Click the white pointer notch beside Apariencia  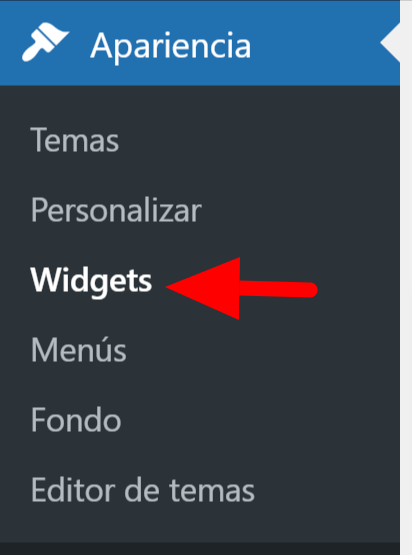pos(390,43)
